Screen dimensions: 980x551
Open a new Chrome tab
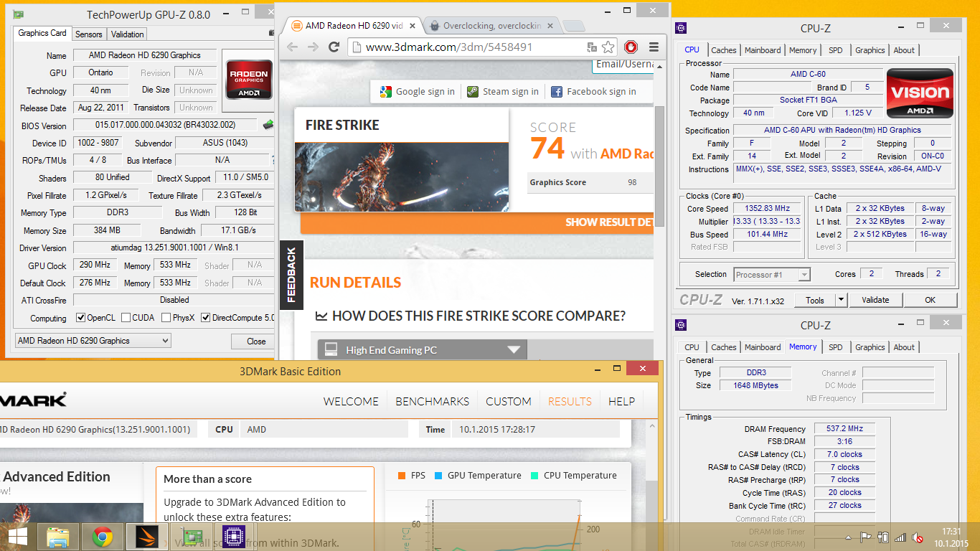tap(574, 26)
